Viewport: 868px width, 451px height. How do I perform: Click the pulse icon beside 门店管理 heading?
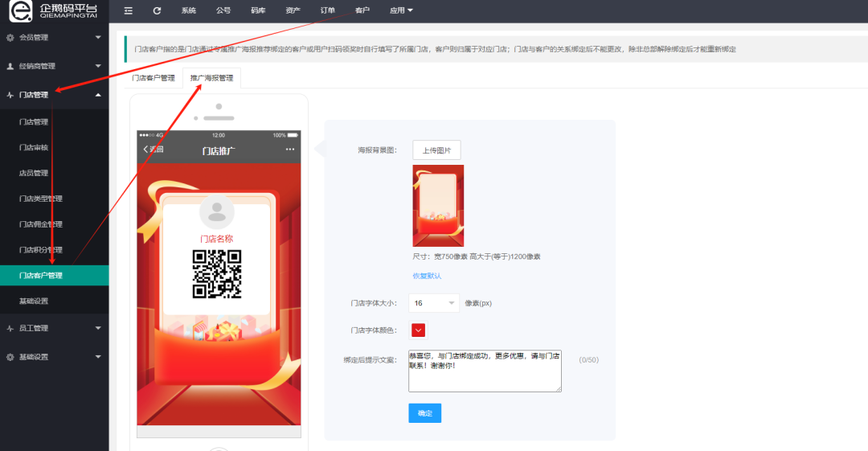pyautogui.click(x=10, y=95)
